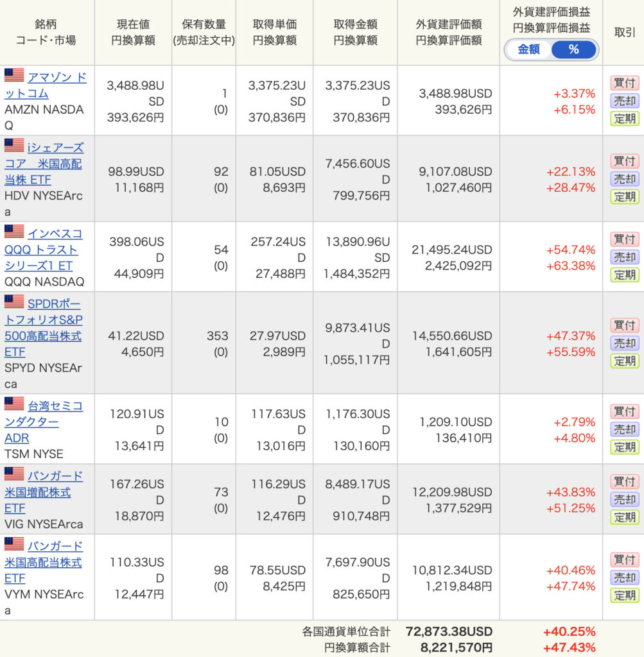Click the QQQ gain "+54.74%"
The height and width of the screenshot is (657, 644).
point(571,250)
